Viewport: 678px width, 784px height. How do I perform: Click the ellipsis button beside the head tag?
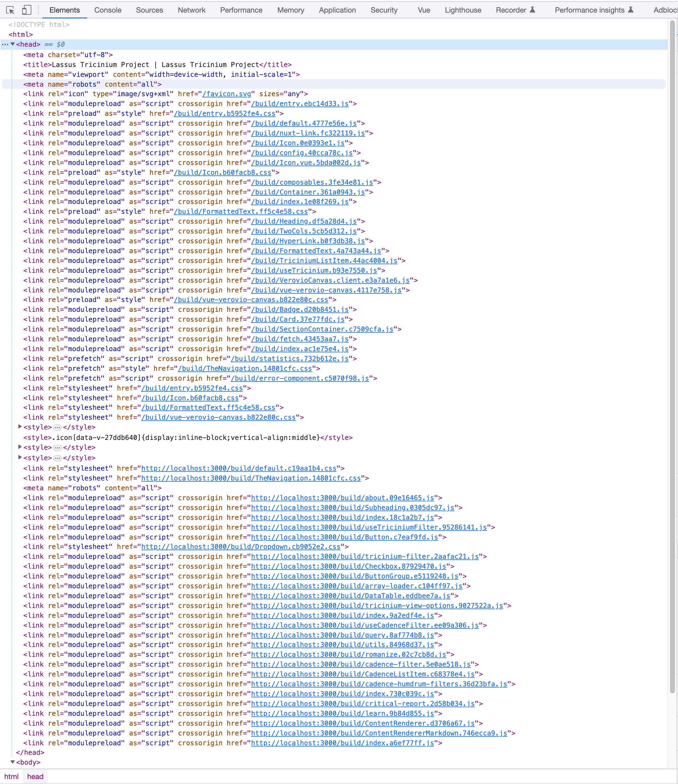click(x=5, y=44)
